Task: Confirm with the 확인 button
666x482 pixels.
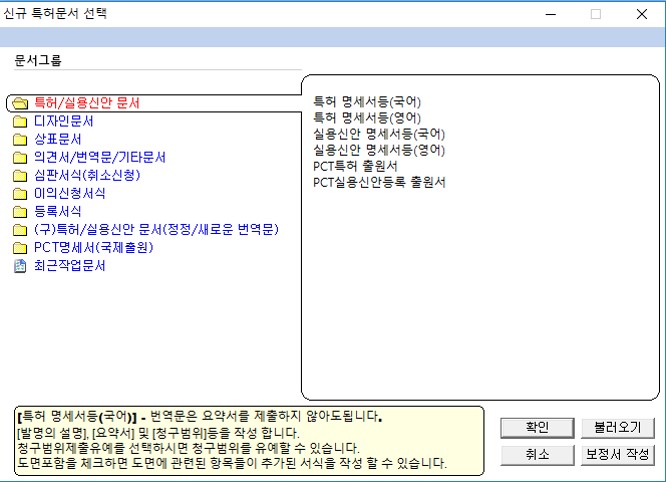Action: click(537, 428)
